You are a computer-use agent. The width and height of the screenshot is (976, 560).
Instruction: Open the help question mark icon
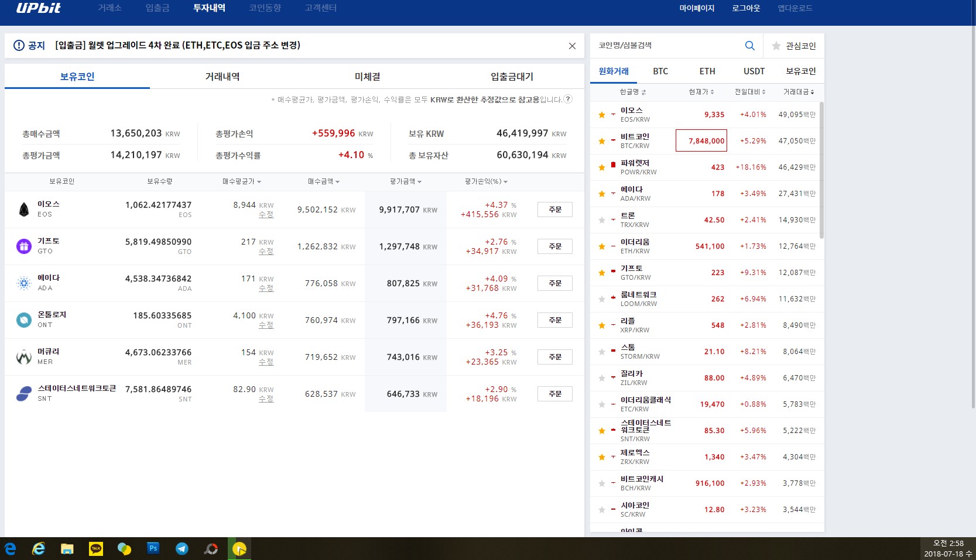[568, 99]
